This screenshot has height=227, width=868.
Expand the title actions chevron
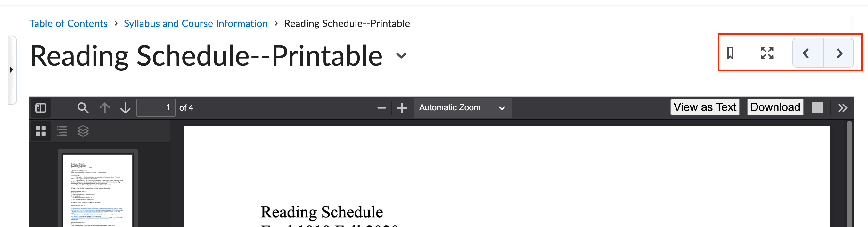[x=401, y=56]
